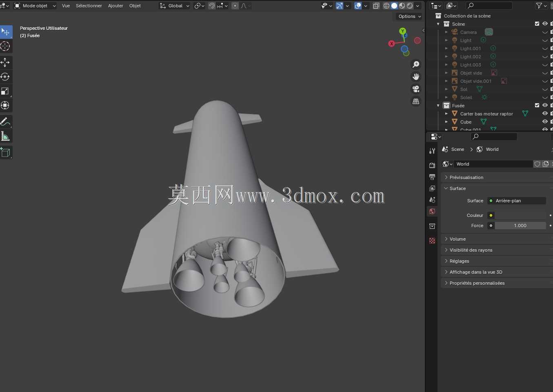553x392 pixels.
Task: Open the View Layer properties tab
Action: click(432, 188)
